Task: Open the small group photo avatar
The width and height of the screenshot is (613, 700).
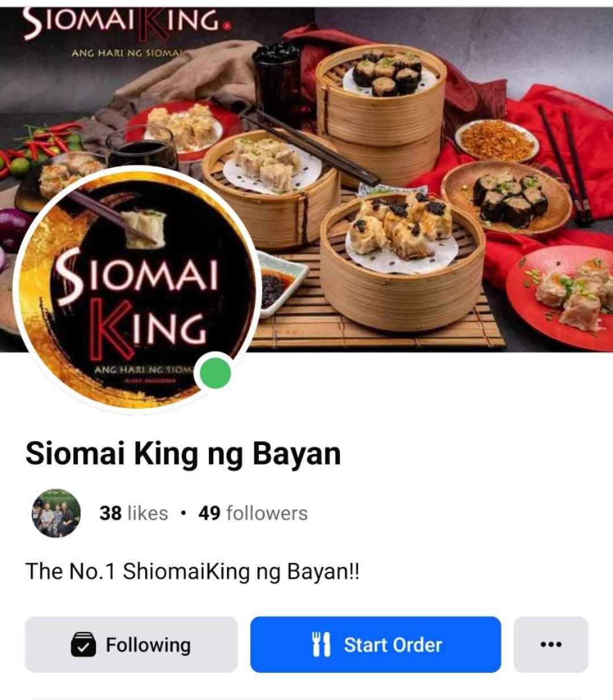Action: click(x=56, y=514)
